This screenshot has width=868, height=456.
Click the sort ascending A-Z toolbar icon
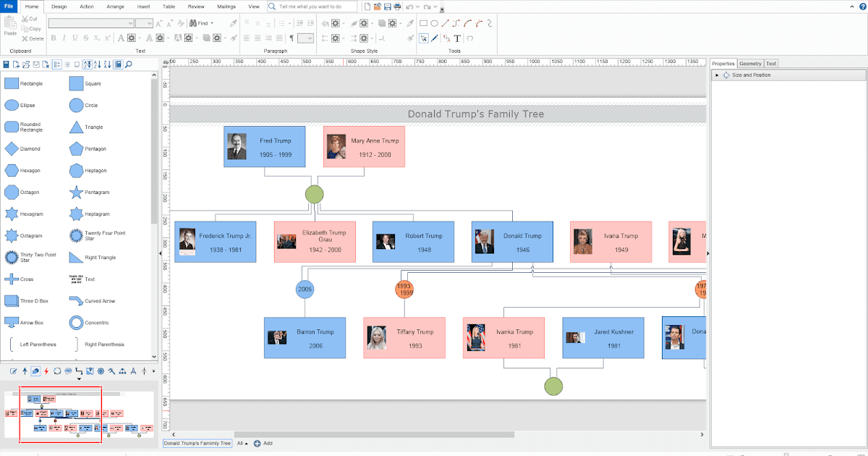[98, 64]
